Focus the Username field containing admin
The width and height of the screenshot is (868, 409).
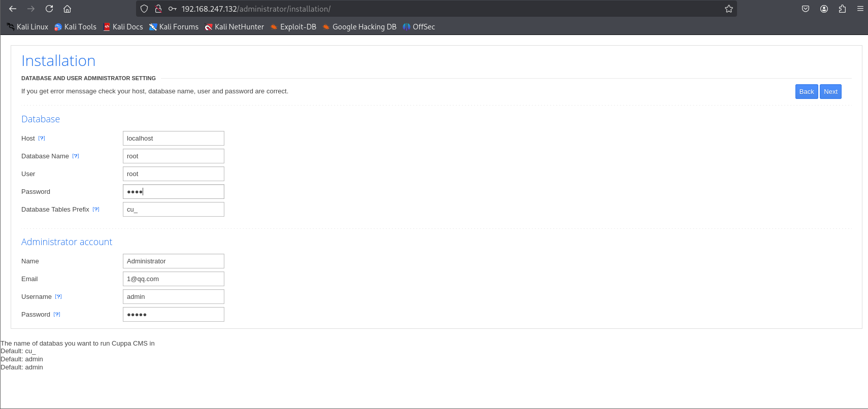tap(174, 296)
